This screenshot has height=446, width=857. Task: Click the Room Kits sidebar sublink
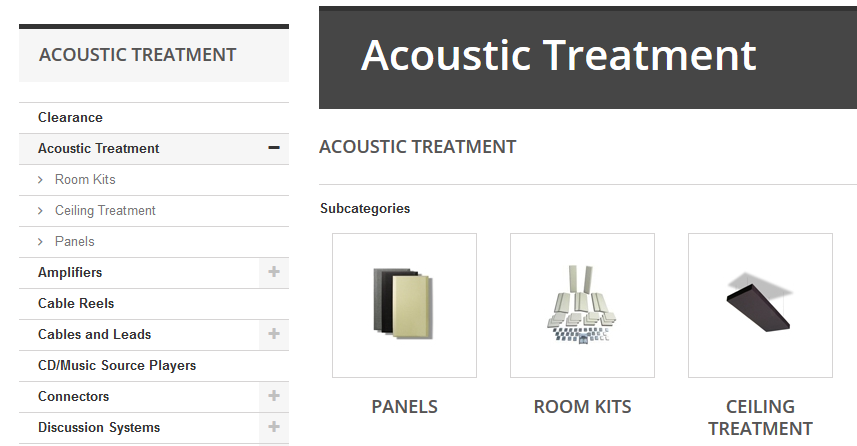click(x=85, y=179)
